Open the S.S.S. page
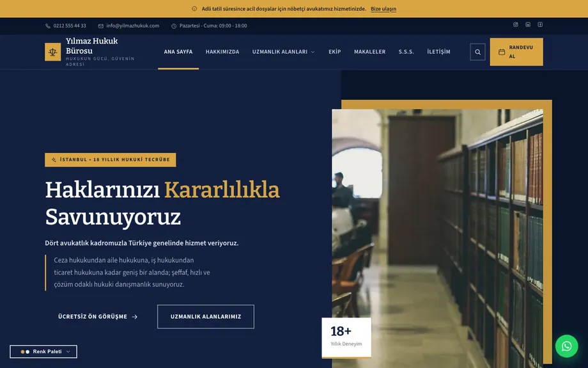 coord(406,52)
